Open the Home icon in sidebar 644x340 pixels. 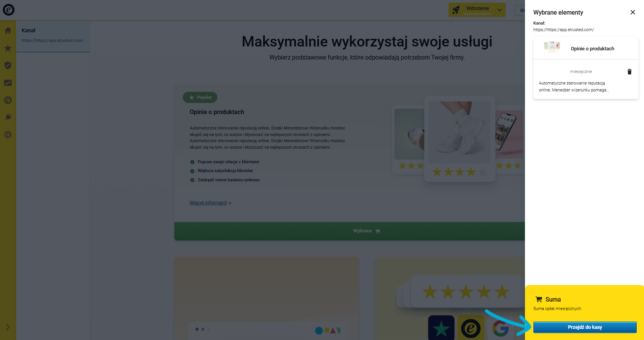tap(8, 30)
